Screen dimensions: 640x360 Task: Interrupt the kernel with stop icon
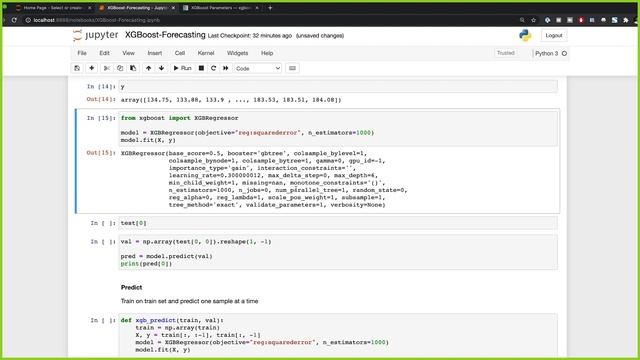(201, 68)
